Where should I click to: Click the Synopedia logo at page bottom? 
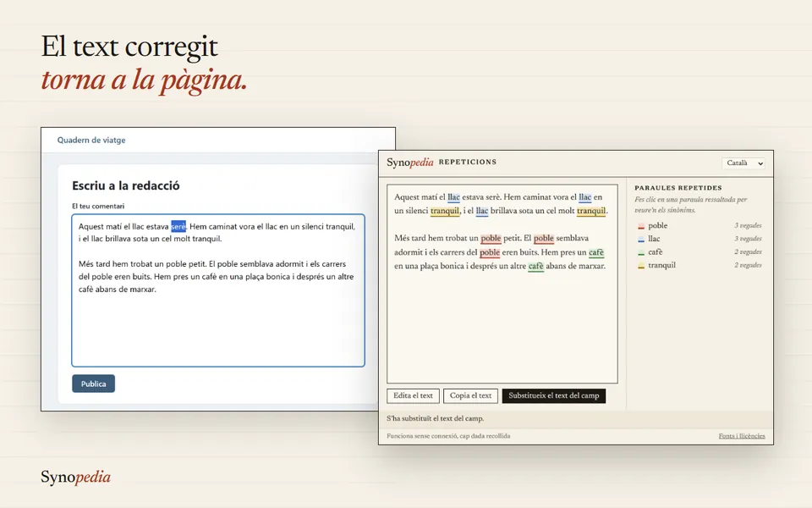click(75, 477)
